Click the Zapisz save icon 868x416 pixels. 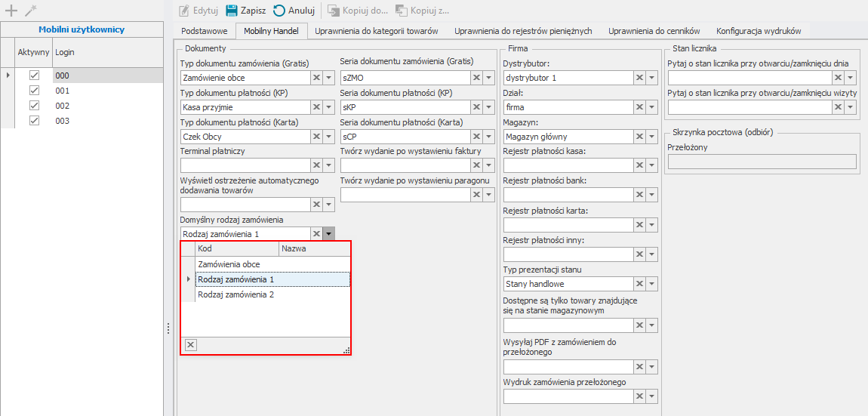tap(232, 11)
